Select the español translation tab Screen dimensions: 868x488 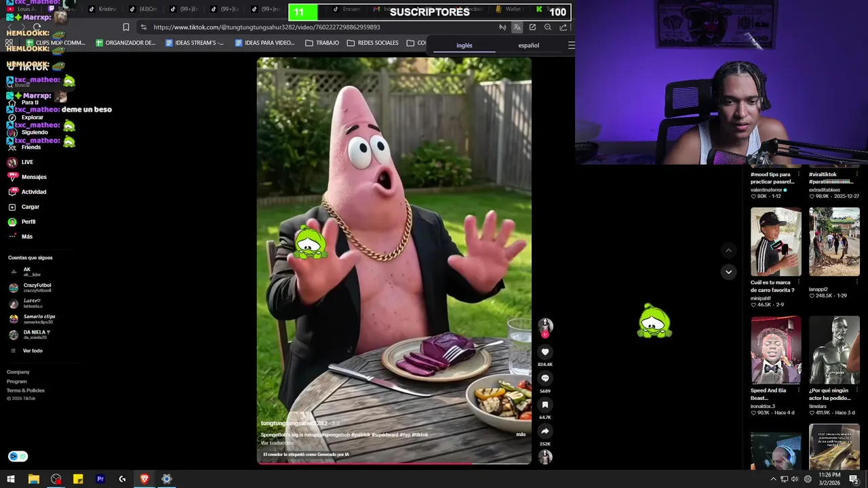(529, 45)
